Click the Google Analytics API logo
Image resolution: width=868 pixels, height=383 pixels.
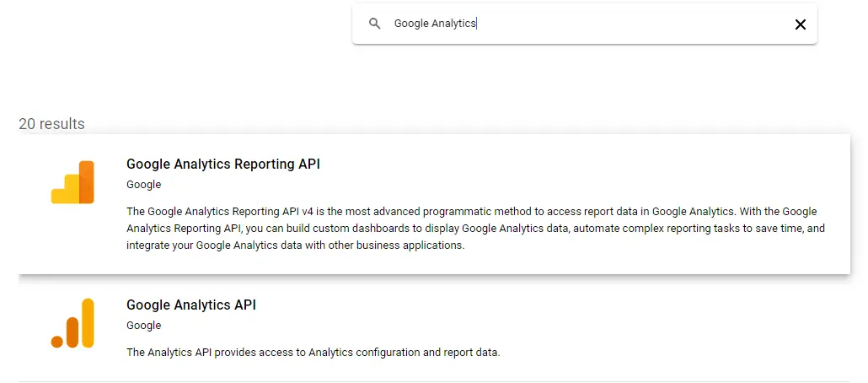click(x=72, y=322)
